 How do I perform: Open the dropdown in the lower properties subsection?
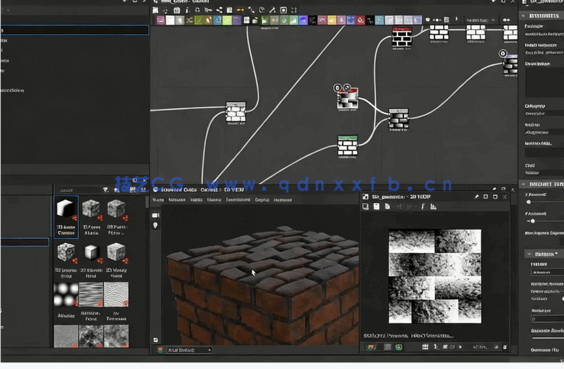coord(547,273)
